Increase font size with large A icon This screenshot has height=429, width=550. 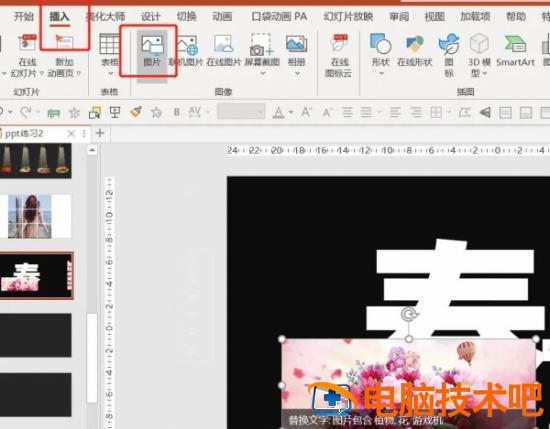coord(306,112)
